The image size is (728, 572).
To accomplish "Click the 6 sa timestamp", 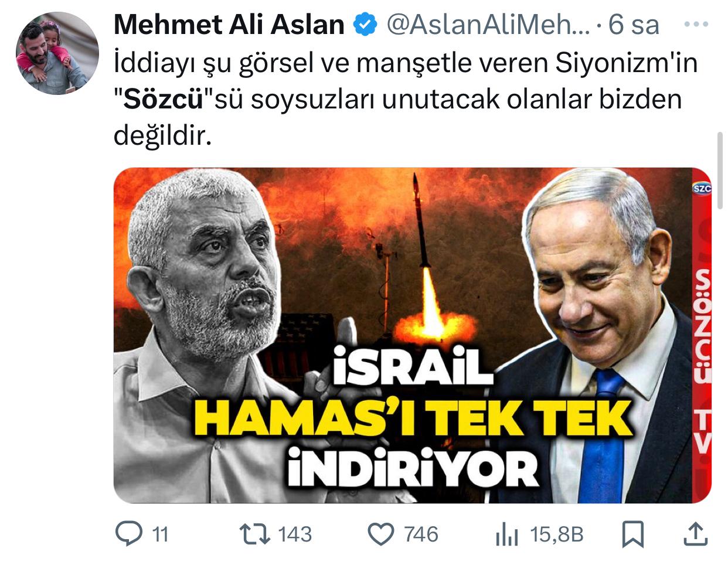I will (634, 25).
